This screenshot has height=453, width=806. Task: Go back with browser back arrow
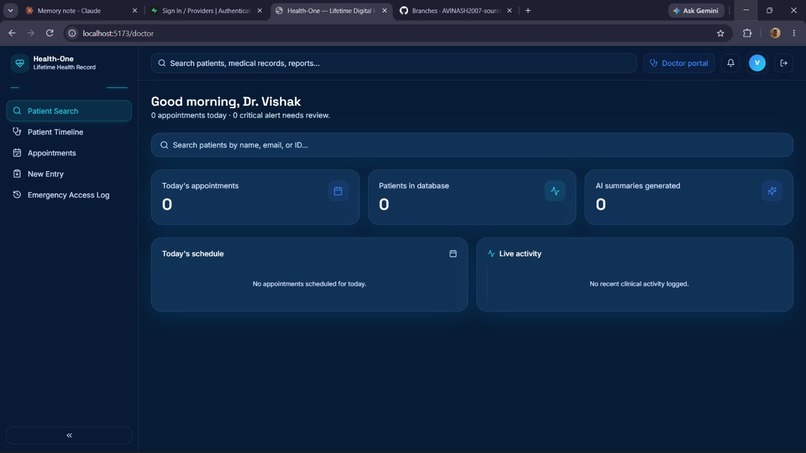(x=12, y=33)
